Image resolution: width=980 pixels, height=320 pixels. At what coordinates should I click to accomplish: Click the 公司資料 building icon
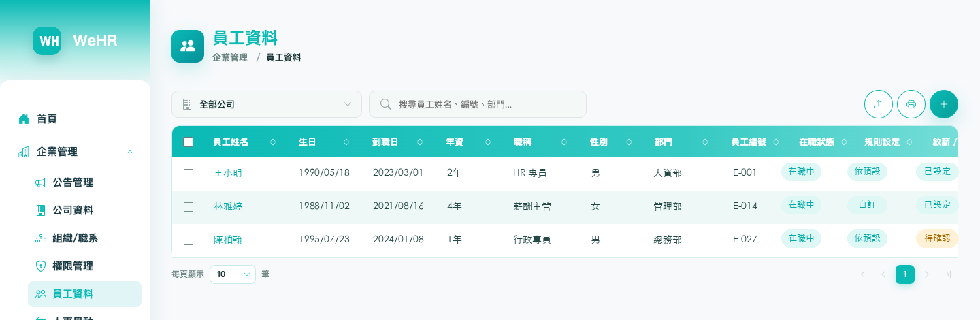[41, 210]
